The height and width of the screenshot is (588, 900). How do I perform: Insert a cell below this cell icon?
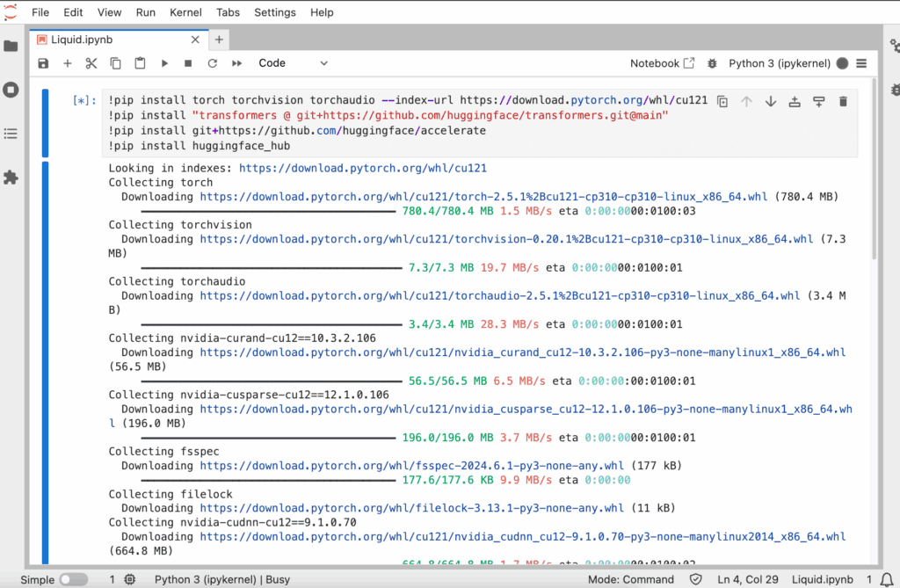point(819,102)
